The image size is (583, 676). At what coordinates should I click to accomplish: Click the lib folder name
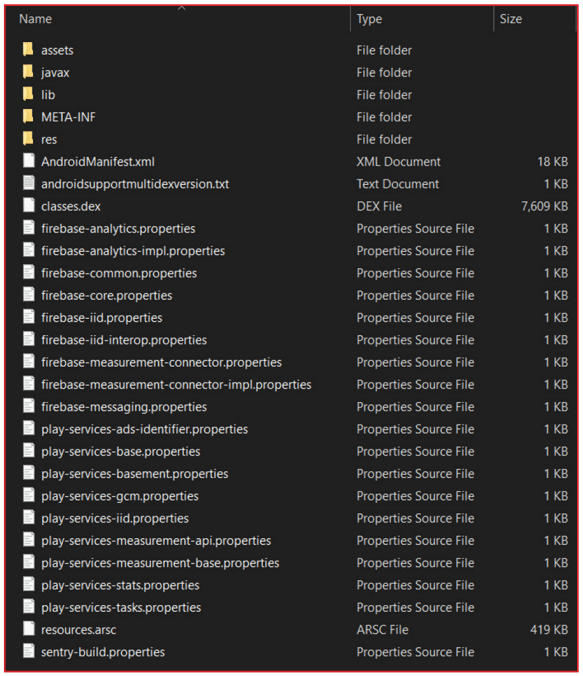[48, 95]
